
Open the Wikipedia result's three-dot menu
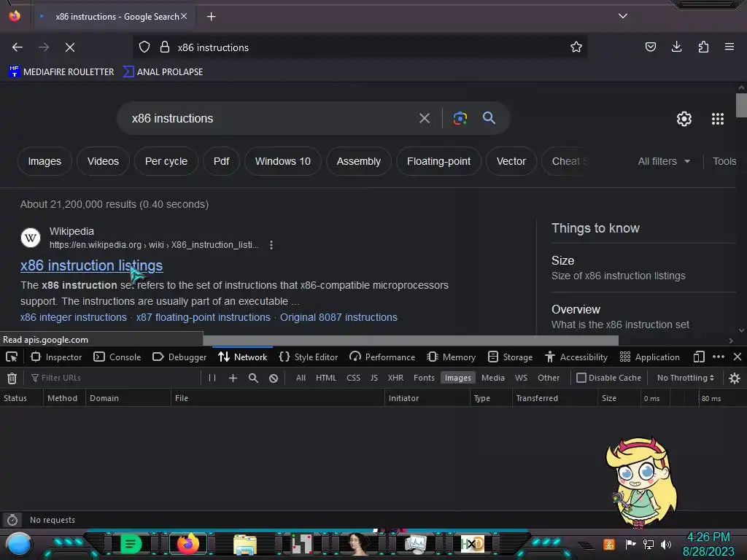click(271, 245)
